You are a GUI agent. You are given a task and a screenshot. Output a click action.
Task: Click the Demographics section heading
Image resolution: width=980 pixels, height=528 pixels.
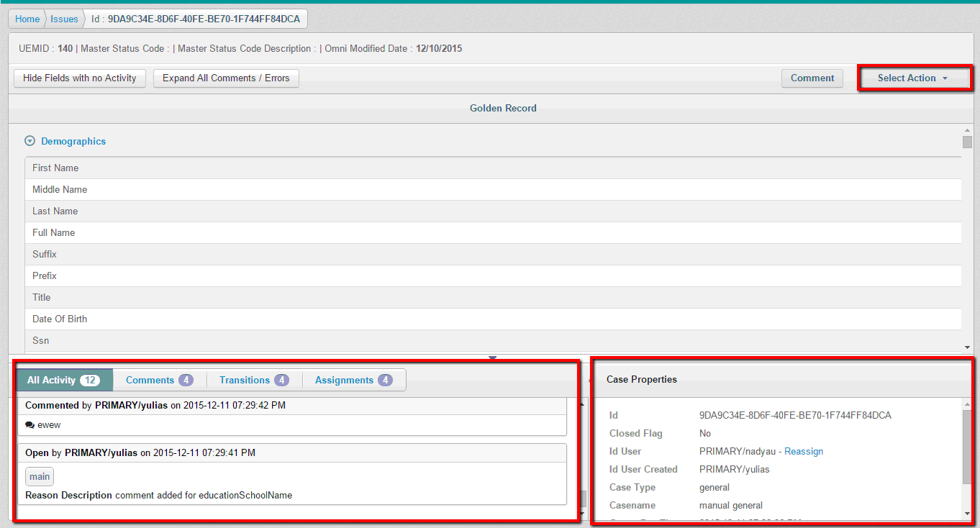tap(73, 142)
